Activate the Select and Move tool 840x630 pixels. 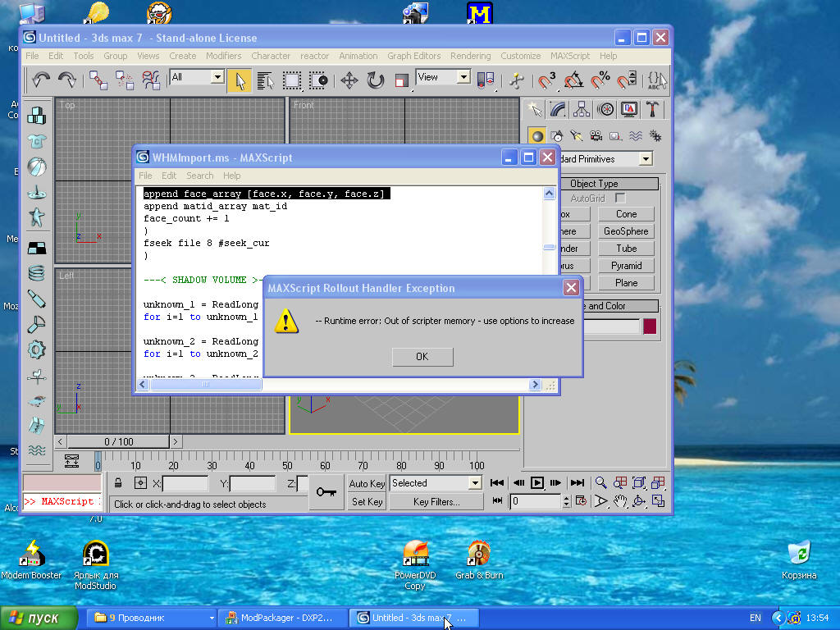tap(349, 80)
